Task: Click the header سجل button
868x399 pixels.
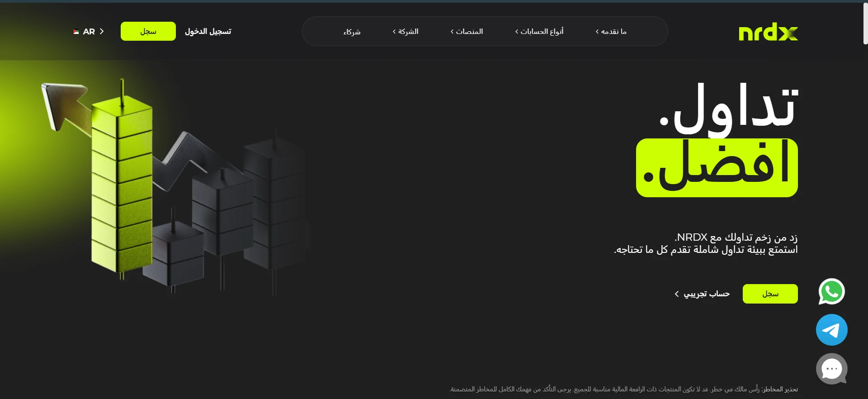Action: point(148,31)
